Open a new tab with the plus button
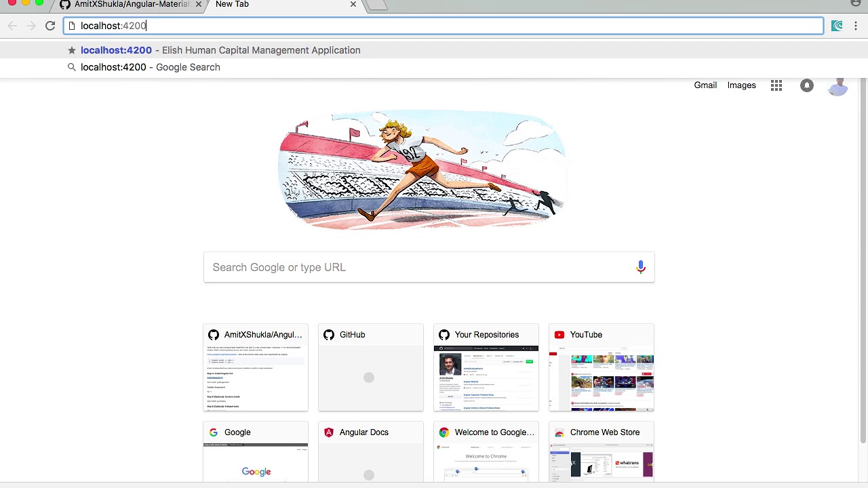868x488 pixels. point(376,5)
